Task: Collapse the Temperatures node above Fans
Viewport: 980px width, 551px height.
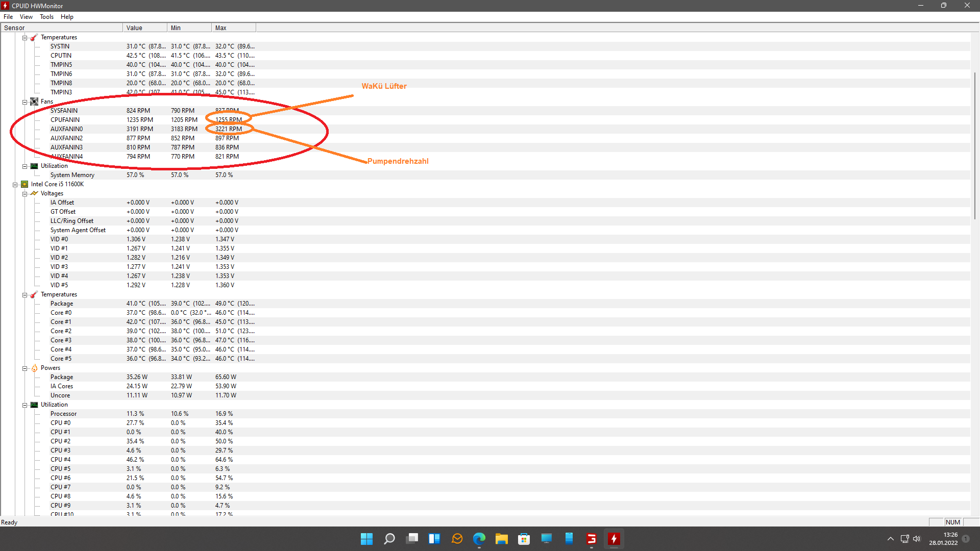Action: click(24, 38)
